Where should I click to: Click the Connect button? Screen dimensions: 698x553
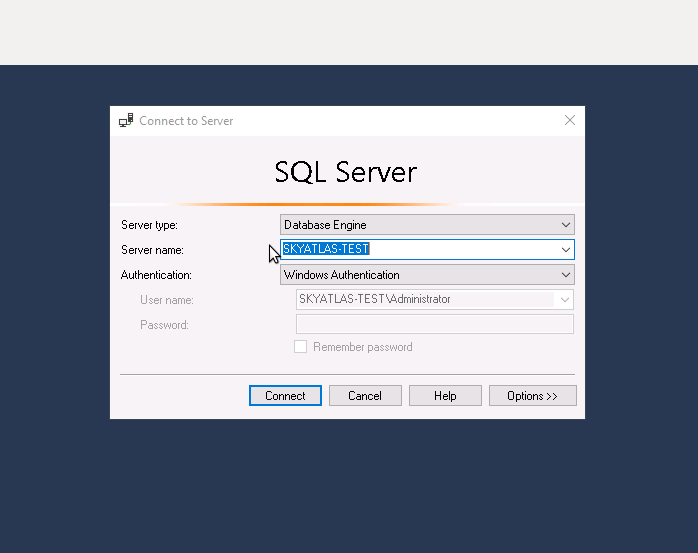point(285,396)
